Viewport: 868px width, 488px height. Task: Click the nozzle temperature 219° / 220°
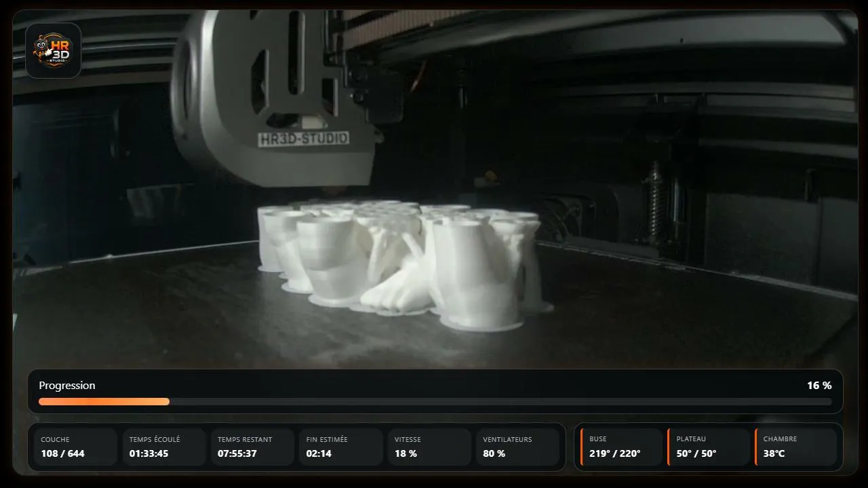coord(614,453)
